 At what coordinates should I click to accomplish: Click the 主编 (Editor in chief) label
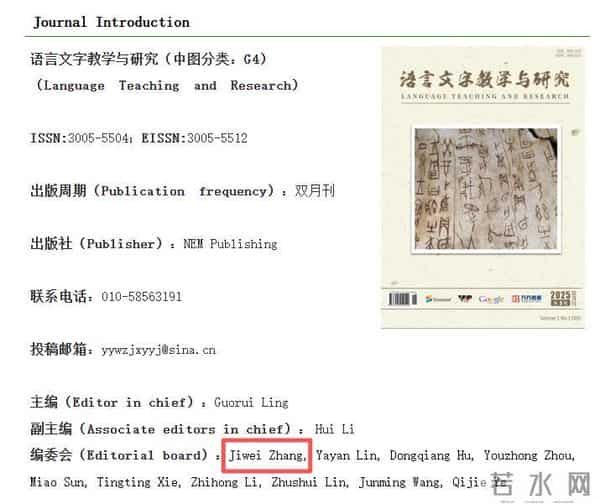point(118,402)
